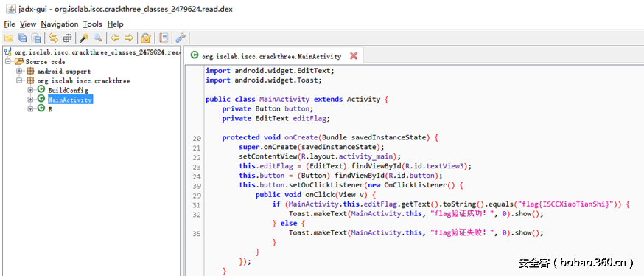
Task: Toggle Sync with editor icon
Action: tap(53, 38)
